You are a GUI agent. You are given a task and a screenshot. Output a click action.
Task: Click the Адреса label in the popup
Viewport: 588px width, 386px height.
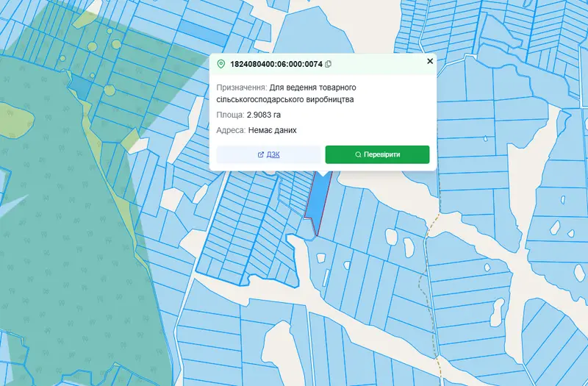(231, 130)
